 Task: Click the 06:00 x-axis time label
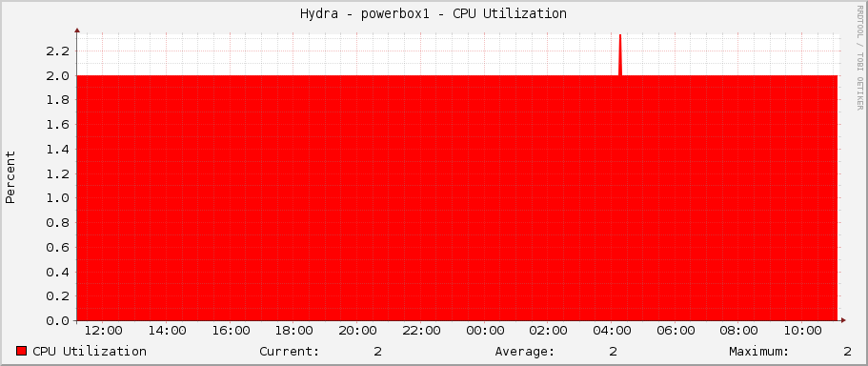[676, 331]
